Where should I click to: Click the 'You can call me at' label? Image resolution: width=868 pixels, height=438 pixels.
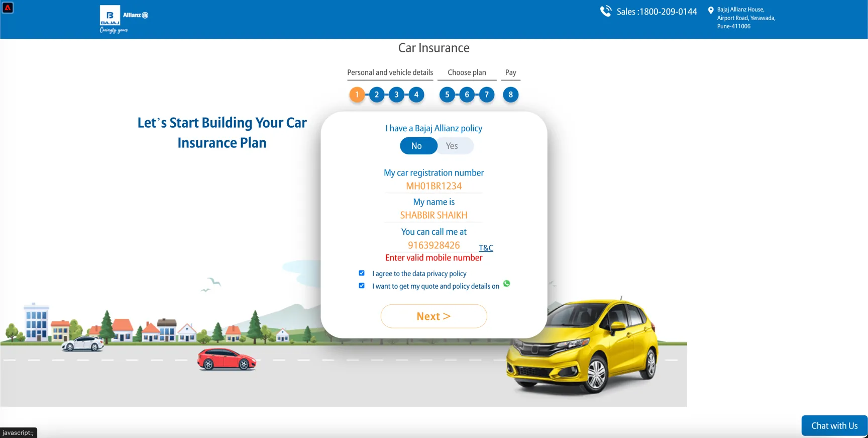434,232
